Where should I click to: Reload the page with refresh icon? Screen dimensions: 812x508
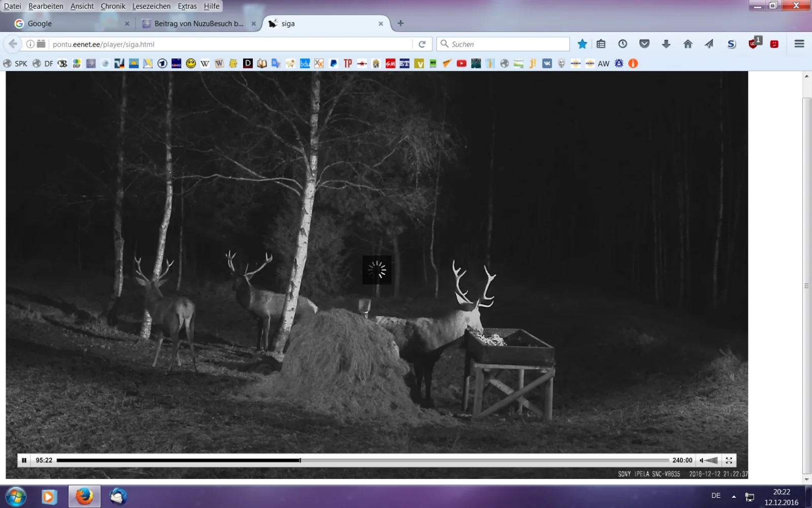(x=422, y=44)
